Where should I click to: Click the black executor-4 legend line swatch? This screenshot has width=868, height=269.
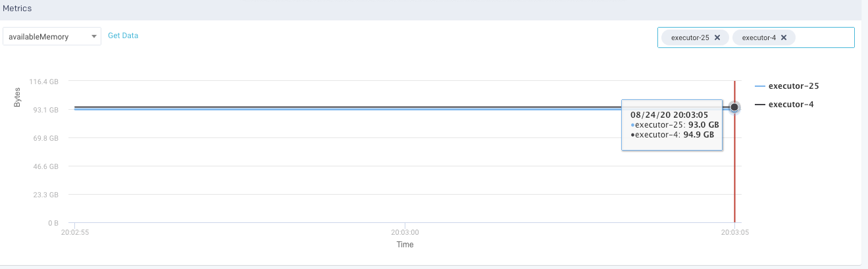[760, 105]
